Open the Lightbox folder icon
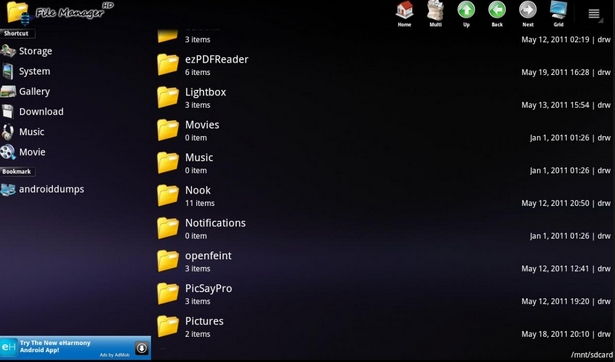 click(168, 97)
